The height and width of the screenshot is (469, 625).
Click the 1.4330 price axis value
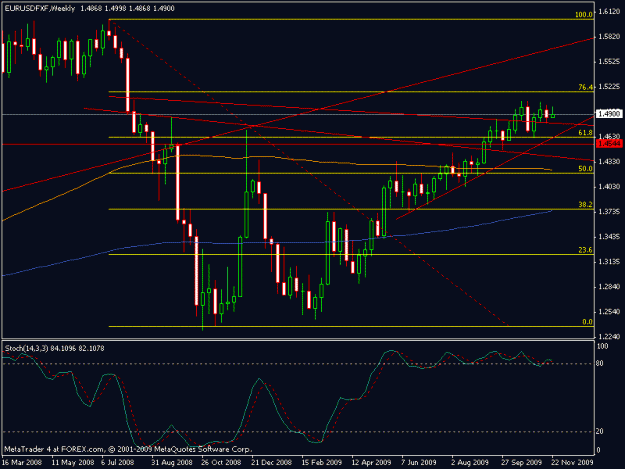609,162
